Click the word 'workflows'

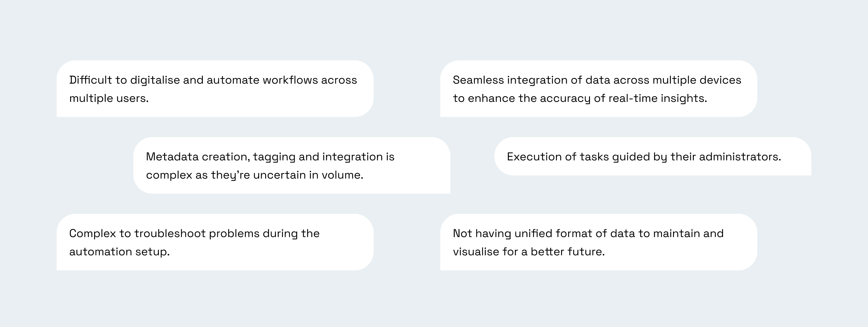pyautogui.click(x=290, y=80)
